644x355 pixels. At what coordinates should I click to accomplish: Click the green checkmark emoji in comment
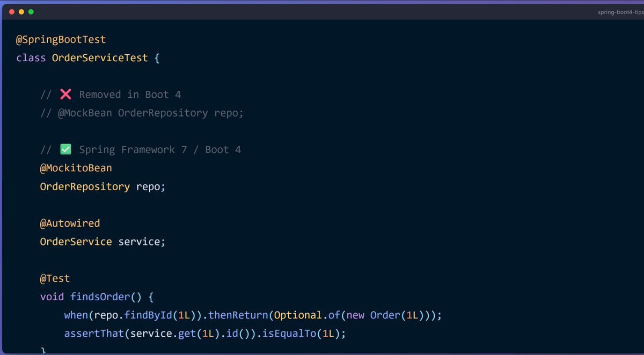(65, 149)
